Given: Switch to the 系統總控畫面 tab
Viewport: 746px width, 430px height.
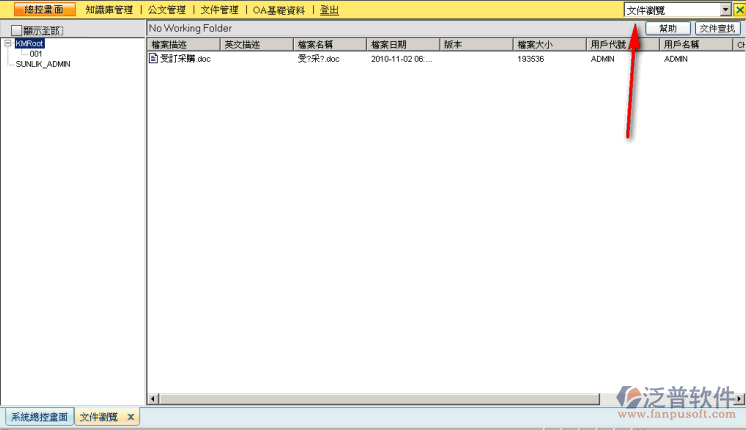Looking at the screenshot, I should [x=39, y=417].
